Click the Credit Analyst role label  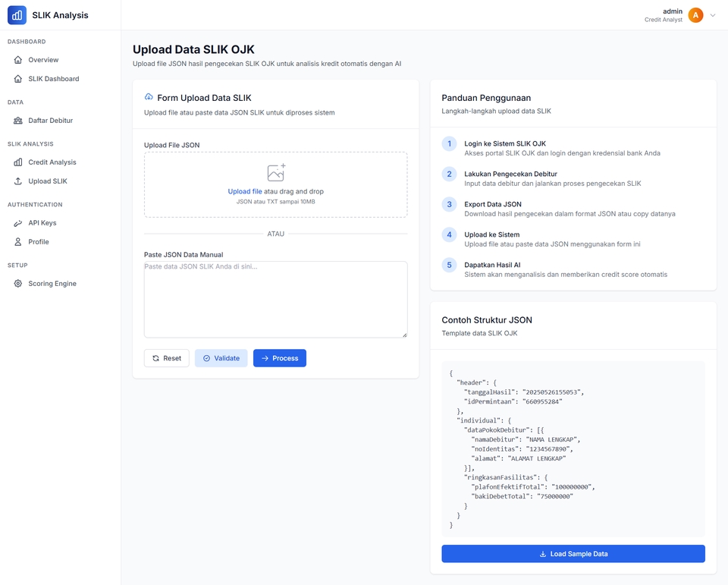click(664, 20)
